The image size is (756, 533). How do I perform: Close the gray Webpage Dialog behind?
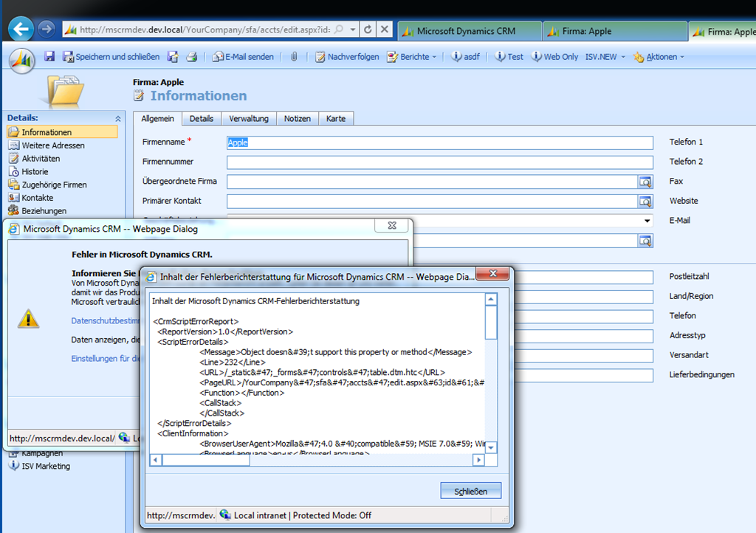coord(392,225)
